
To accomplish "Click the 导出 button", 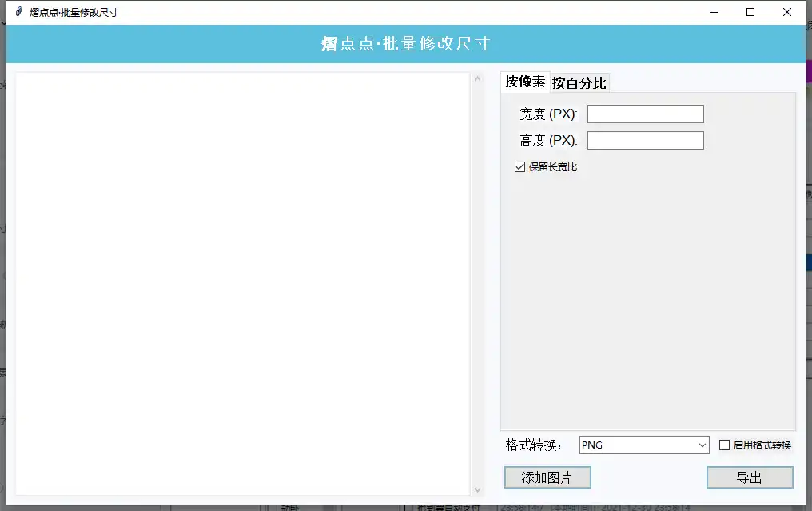I will pyautogui.click(x=750, y=478).
